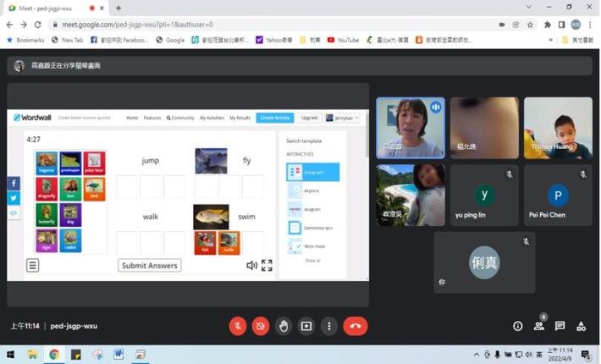This screenshot has height=364, width=601.
Task: Click the present screen icon
Action: 306,326
